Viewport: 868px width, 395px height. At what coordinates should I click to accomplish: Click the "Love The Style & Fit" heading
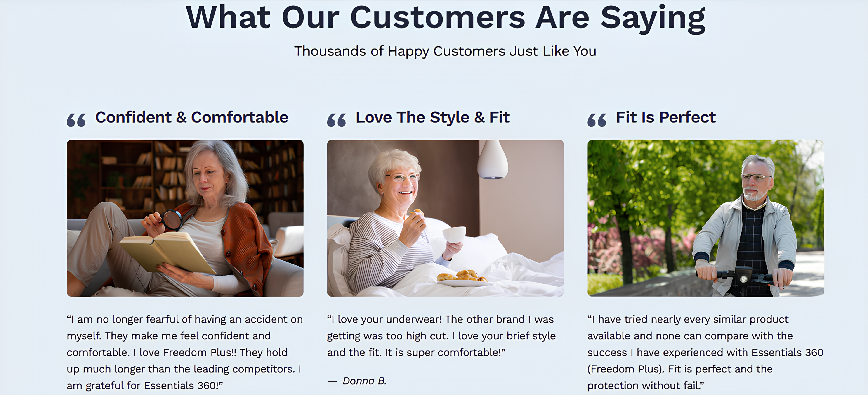tap(433, 117)
